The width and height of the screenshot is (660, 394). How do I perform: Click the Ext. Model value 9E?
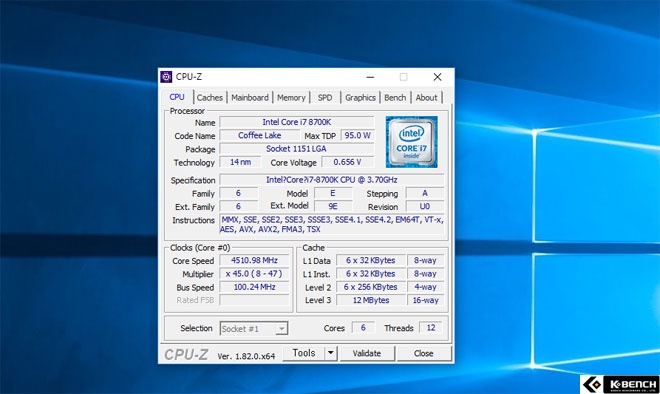pos(333,206)
